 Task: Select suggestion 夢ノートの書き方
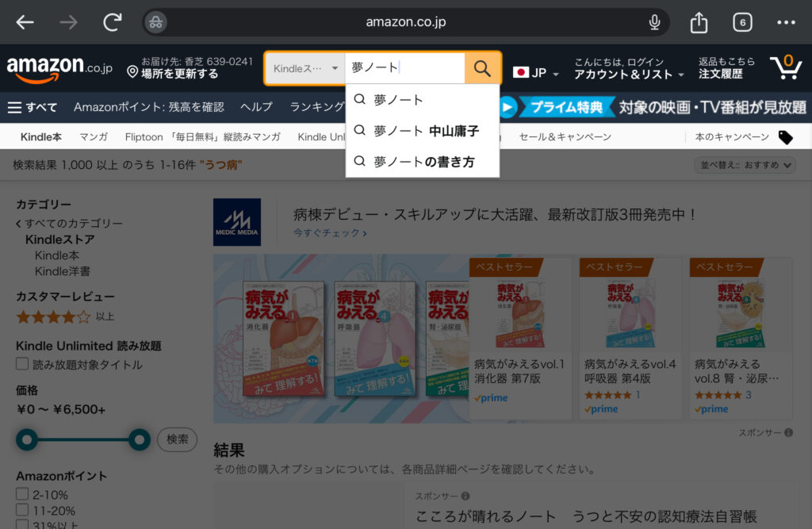pyautogui.click(x=422, y=162)
